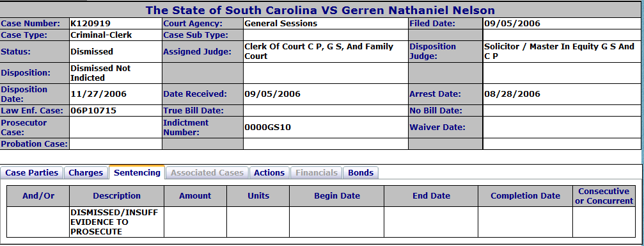Click the And/Or column header
Image resolution: width=644 pixels, height=246 pixels.
38,196
